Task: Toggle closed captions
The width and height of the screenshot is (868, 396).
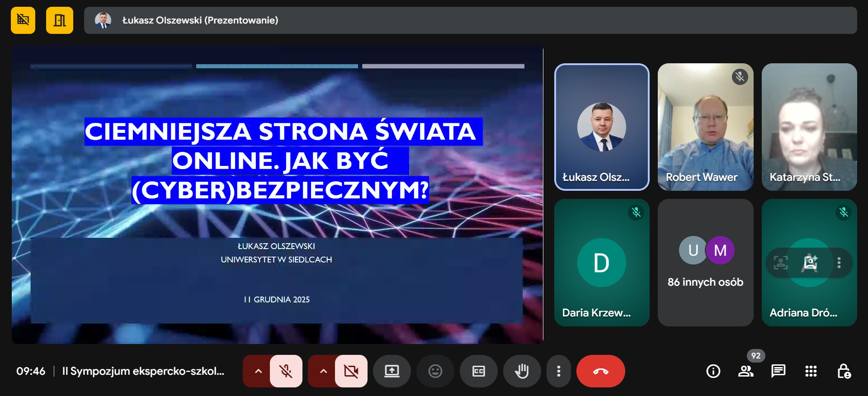Action: pos(478,371)
